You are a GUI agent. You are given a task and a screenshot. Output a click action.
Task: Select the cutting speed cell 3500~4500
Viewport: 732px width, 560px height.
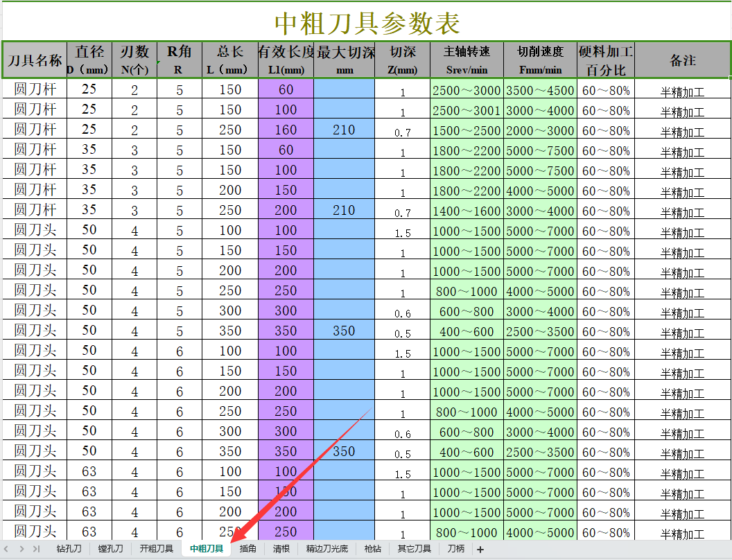tap(541, 89)
